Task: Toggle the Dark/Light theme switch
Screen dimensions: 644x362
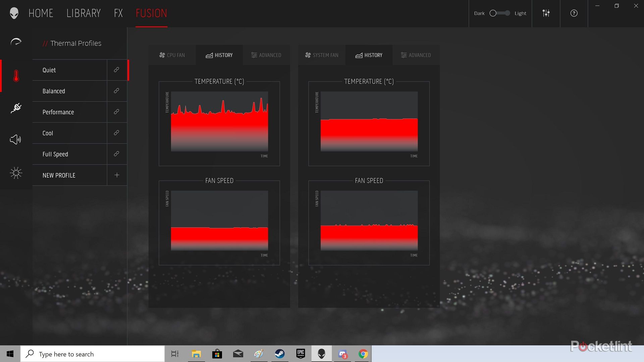Action: [500, 13]
